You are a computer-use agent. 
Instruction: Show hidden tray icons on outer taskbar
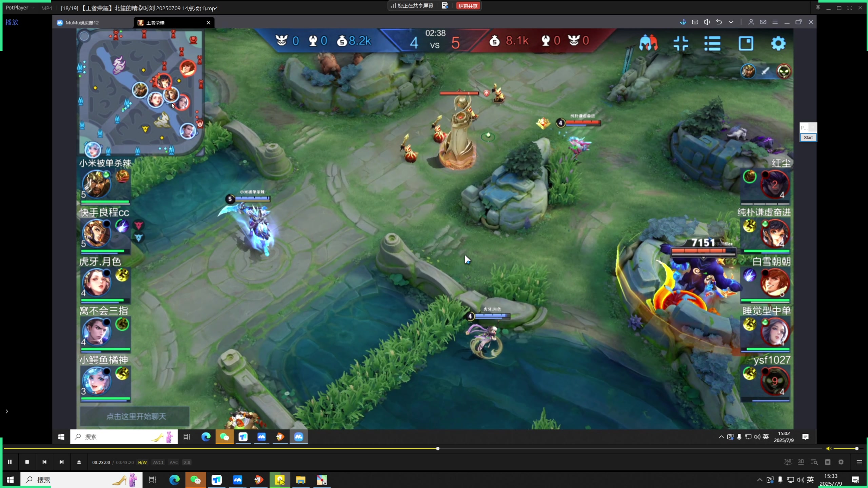point(760,480)
